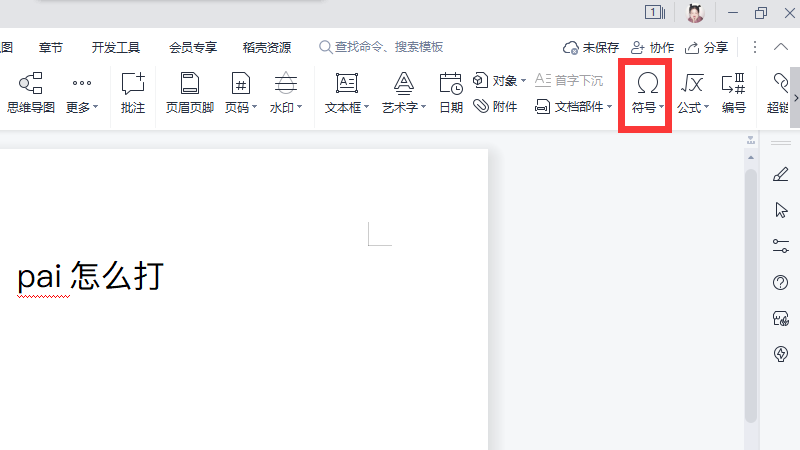Collapse the ribbon with the chevron
The image size is (800, 450).
tap(781, 47)
